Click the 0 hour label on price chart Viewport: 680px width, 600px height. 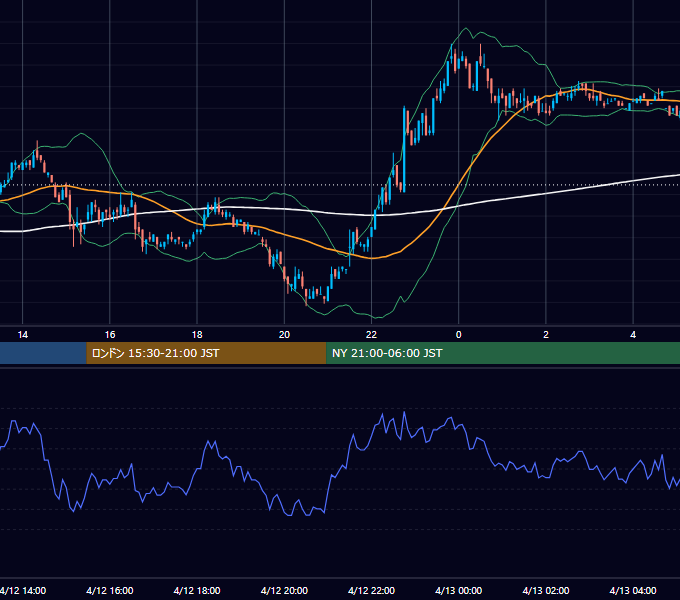click(x=458, y=335)
